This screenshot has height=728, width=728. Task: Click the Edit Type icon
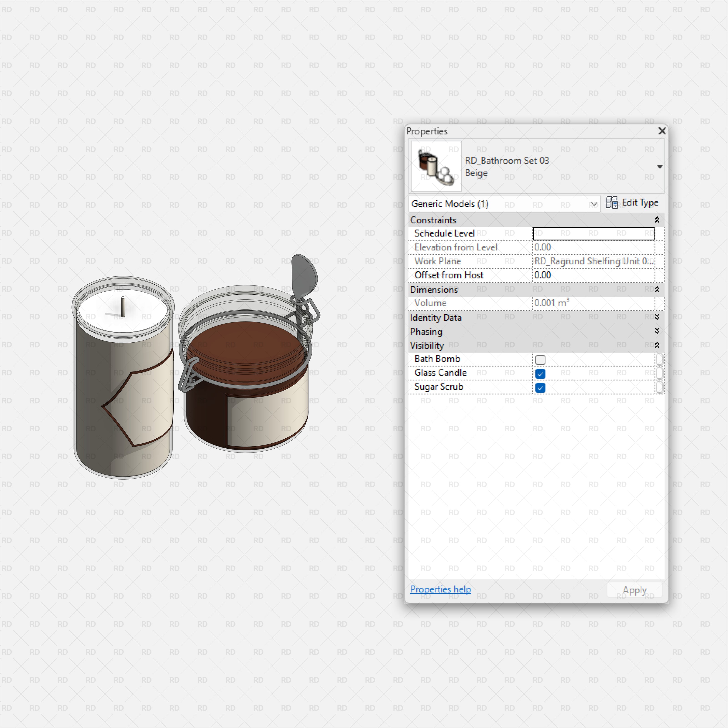tap(612, 203)
